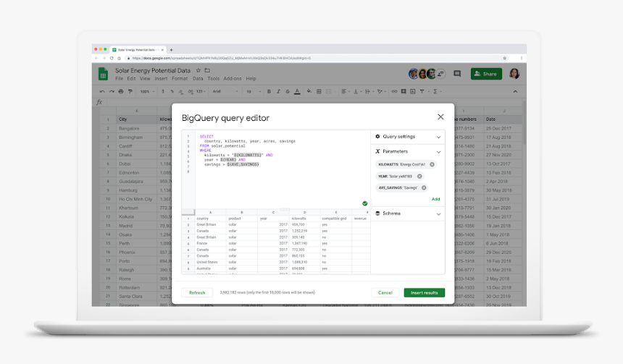This screenshot has width=623, height=364.
Task: Open the fill color picker
Action: tap(309, 91)
